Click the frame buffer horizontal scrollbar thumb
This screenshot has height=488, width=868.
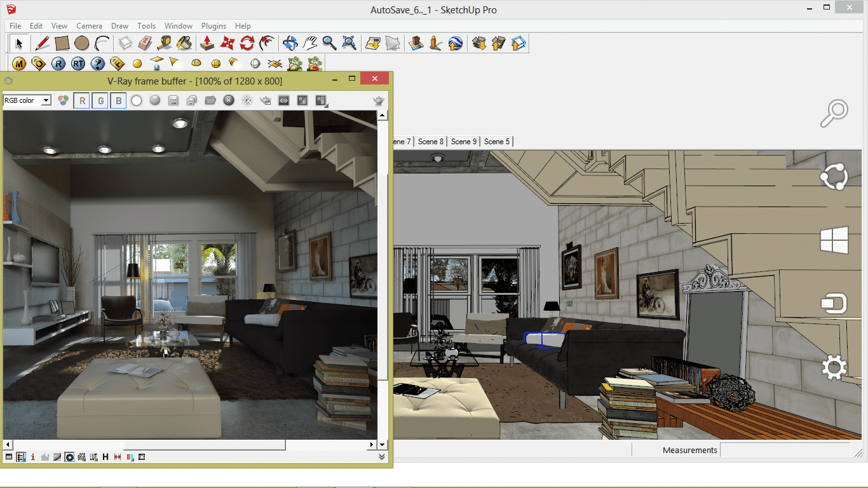click(204, 445)
